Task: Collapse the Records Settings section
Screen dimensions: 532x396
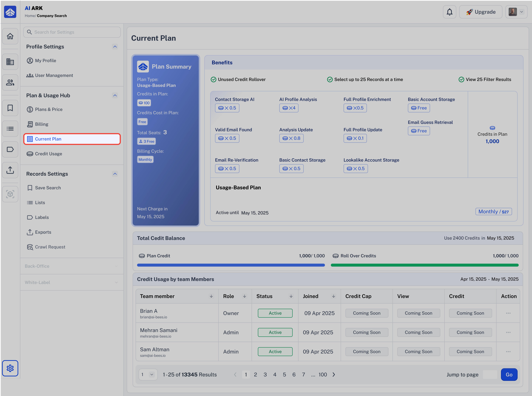Action: [x=115, y=174]
